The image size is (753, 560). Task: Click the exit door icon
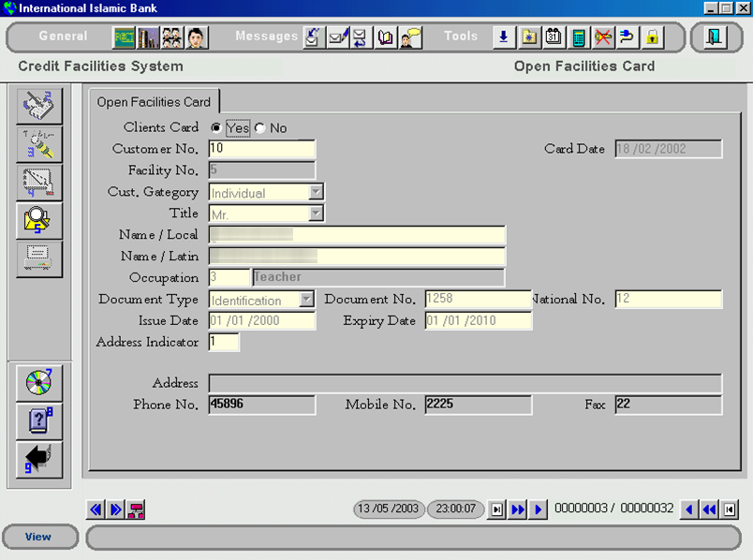[716, 37]
